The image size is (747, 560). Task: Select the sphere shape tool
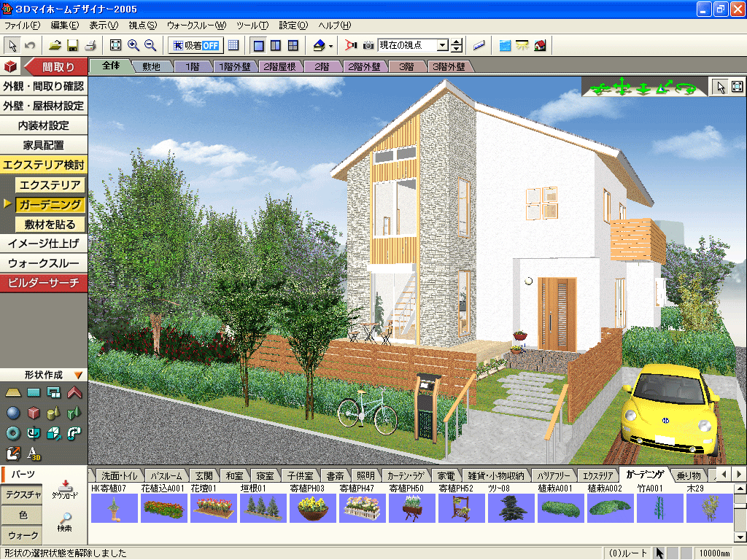coord(12,413)
